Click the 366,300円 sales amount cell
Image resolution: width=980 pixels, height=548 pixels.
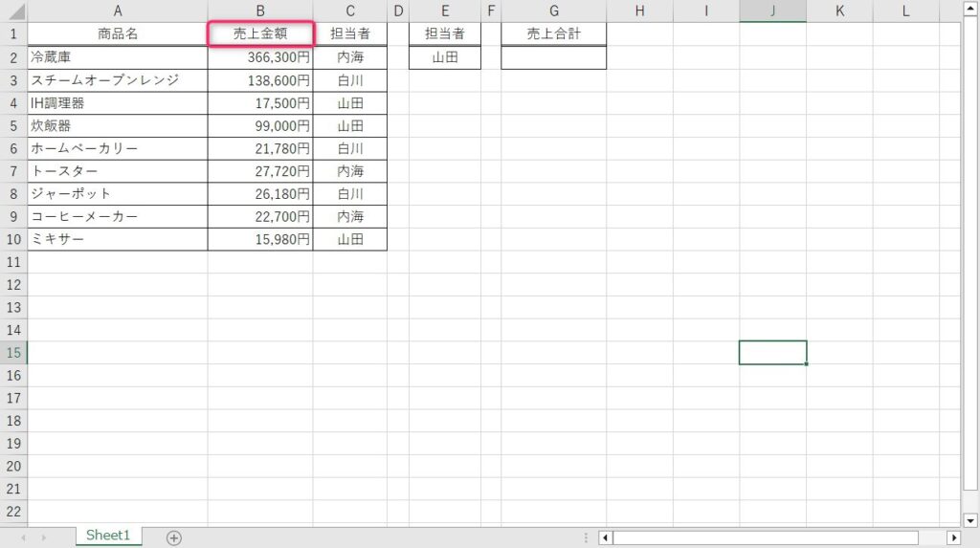pos(260,57)
